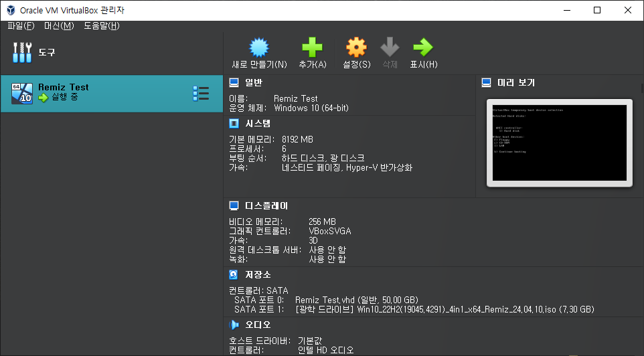The width and height of the screenshot is (644, 356).
Task: Click the 원격 데스크톱 서버 사용 안 함 value
Action: 327,250
